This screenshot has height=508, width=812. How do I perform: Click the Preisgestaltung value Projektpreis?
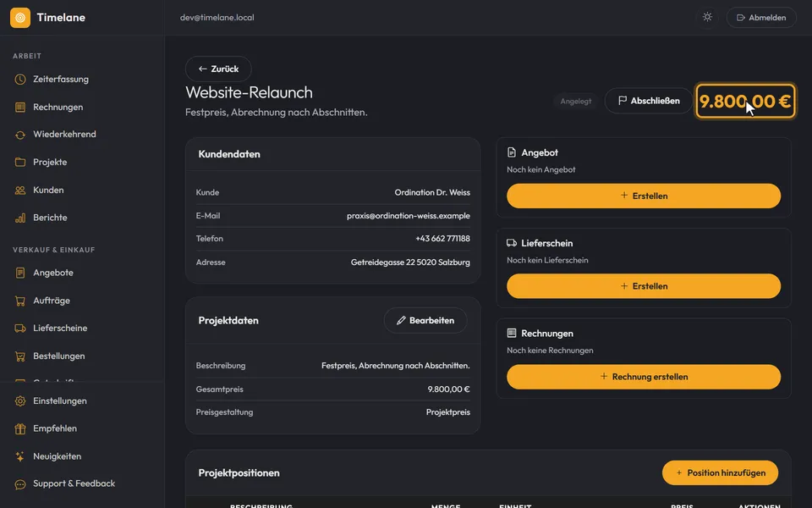pos(448,412)
